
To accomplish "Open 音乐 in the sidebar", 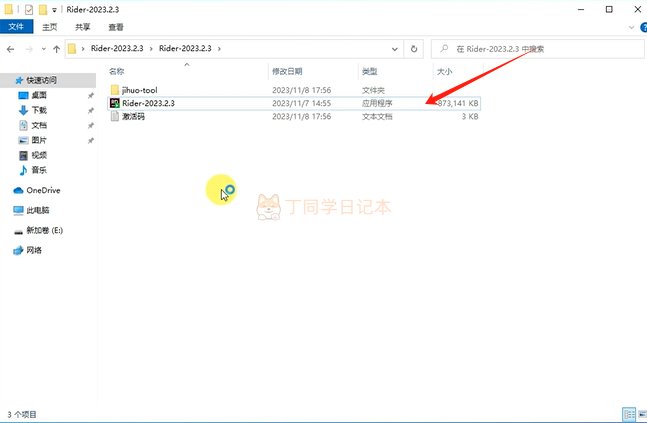I will (x=39, y=170).
